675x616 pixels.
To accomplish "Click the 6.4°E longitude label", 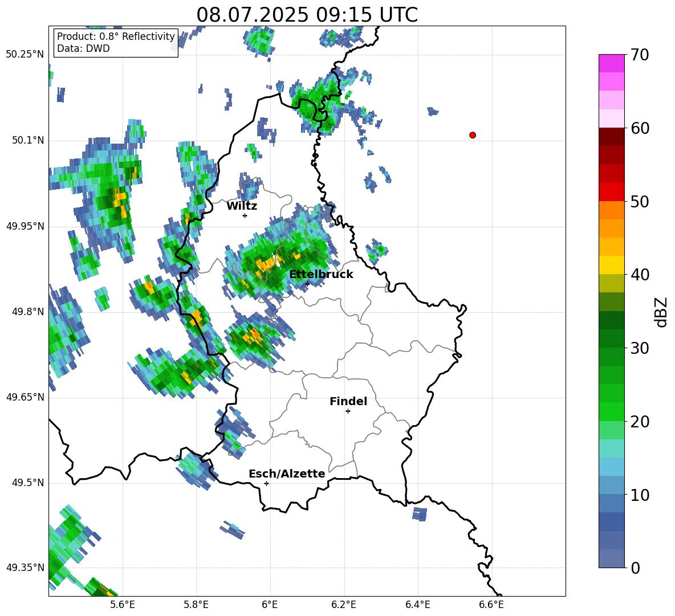I will pyautogui.click(x=418, y=605).
